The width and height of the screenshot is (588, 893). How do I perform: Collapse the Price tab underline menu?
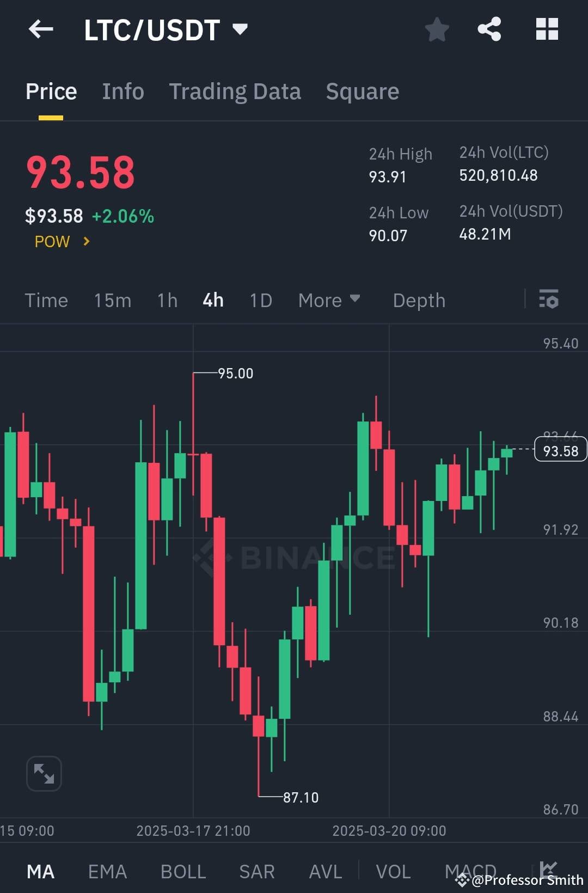pos(51,91)
